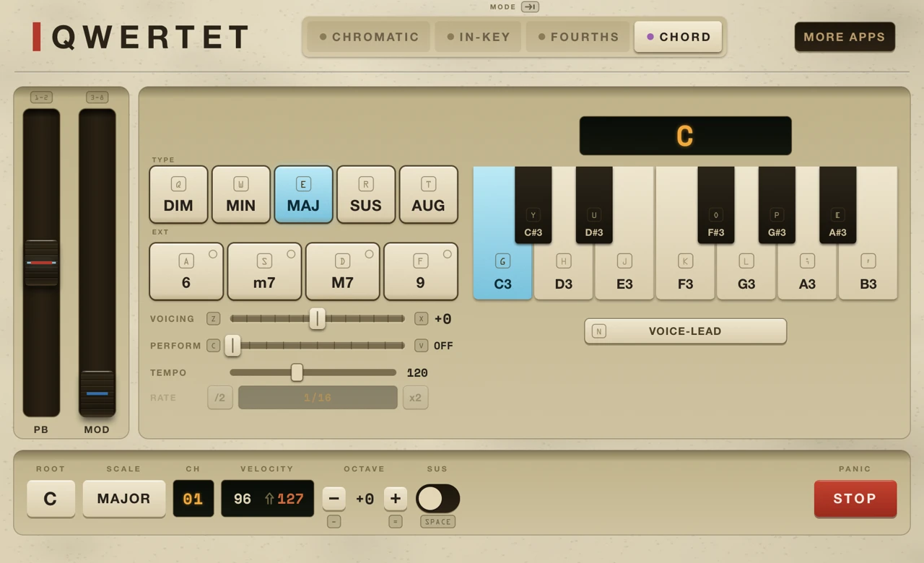Select SUS chord type

click(366, 195)
